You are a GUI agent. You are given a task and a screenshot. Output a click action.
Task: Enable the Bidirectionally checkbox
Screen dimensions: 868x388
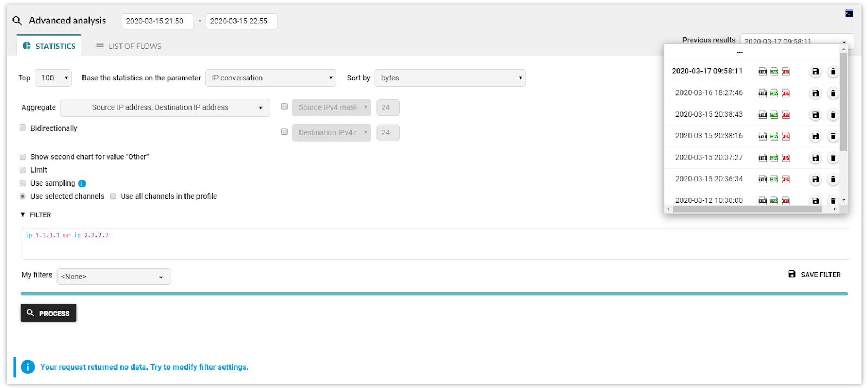tap(23, 128)
